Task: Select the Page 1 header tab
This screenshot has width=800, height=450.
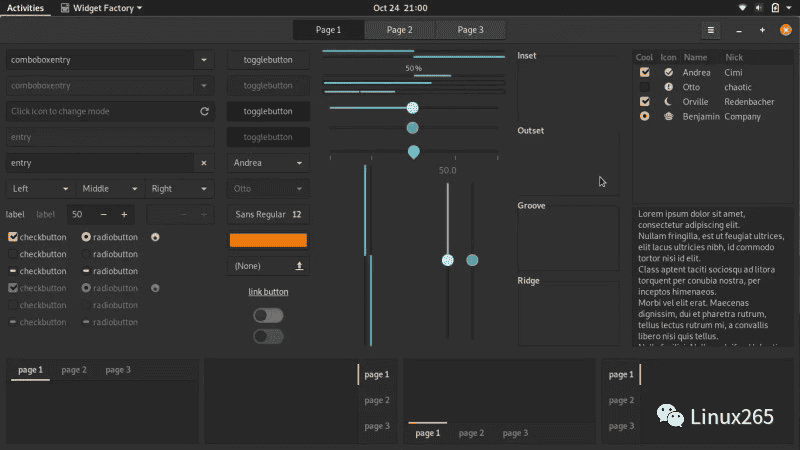Action: (328, 30)
